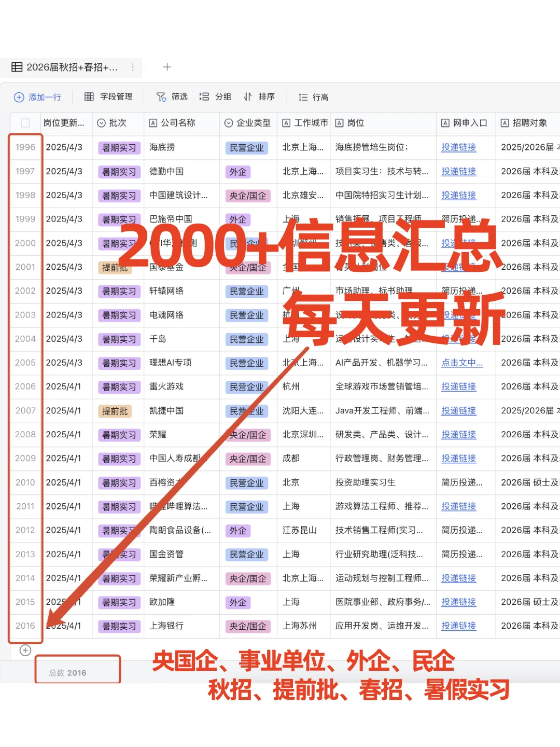Select the 轩辕网络 company cell

point(181,291)
